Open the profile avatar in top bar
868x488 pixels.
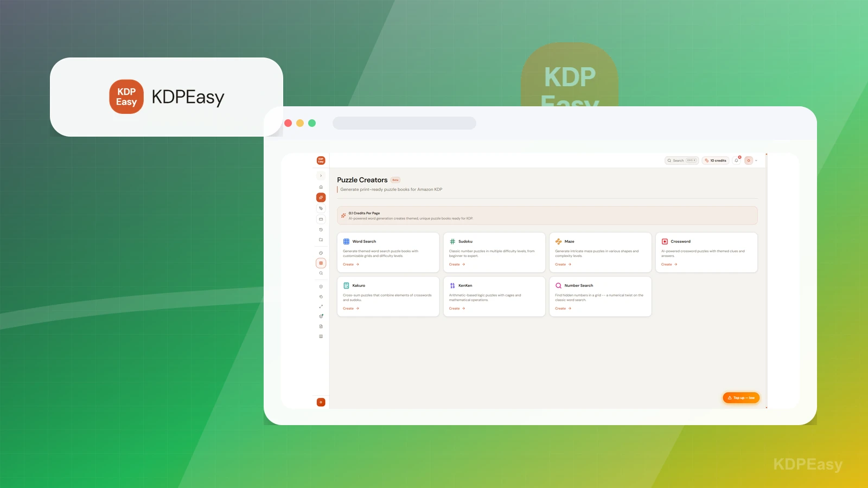(749, 160)
